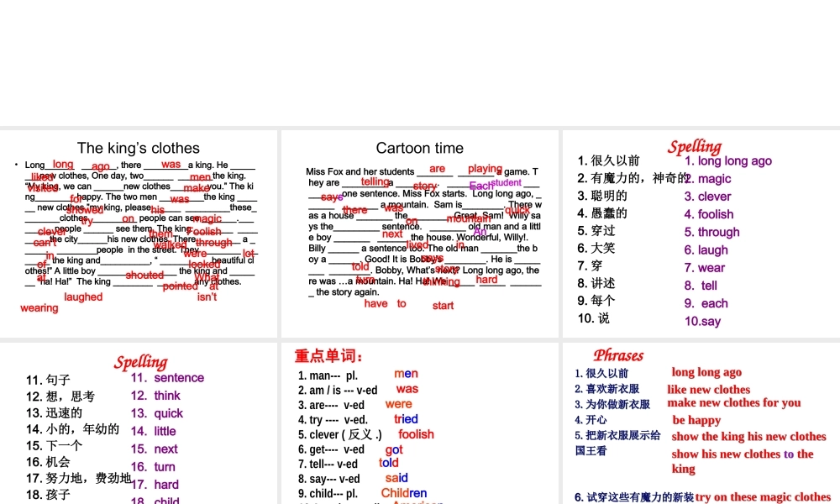
Task: Click the red phrase 'be happy'
Action: coord(696,421)
